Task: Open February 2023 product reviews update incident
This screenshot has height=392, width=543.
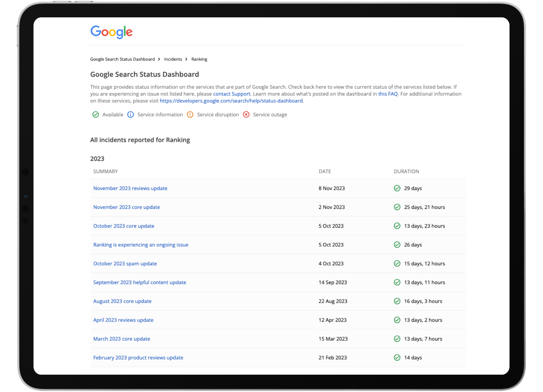Action: tap(138, 358)
